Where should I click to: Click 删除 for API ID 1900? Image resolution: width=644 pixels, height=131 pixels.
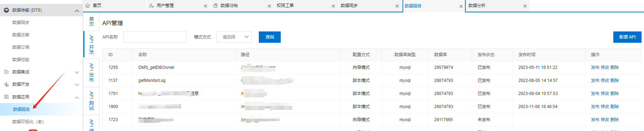(x=615, y=107)
